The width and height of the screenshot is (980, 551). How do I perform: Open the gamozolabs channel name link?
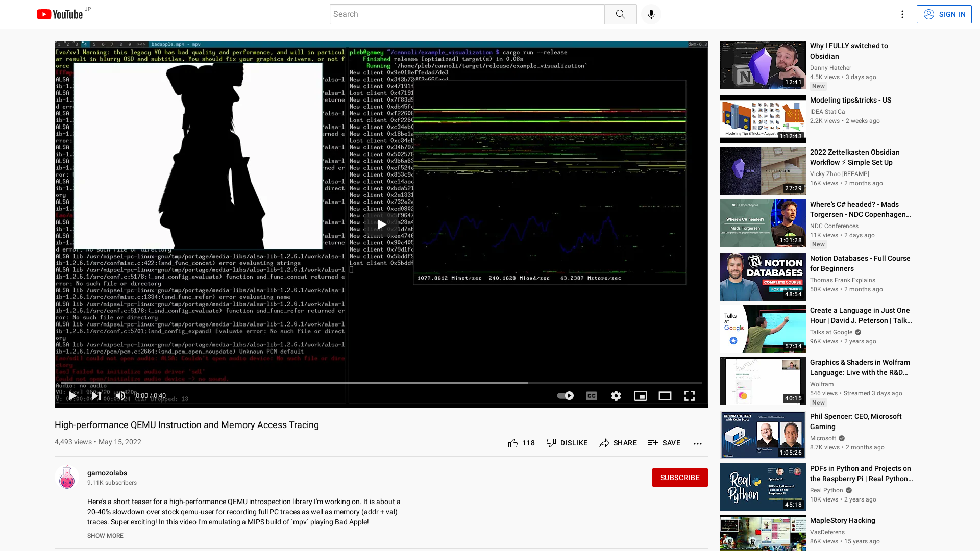click(x=107, y=473)
